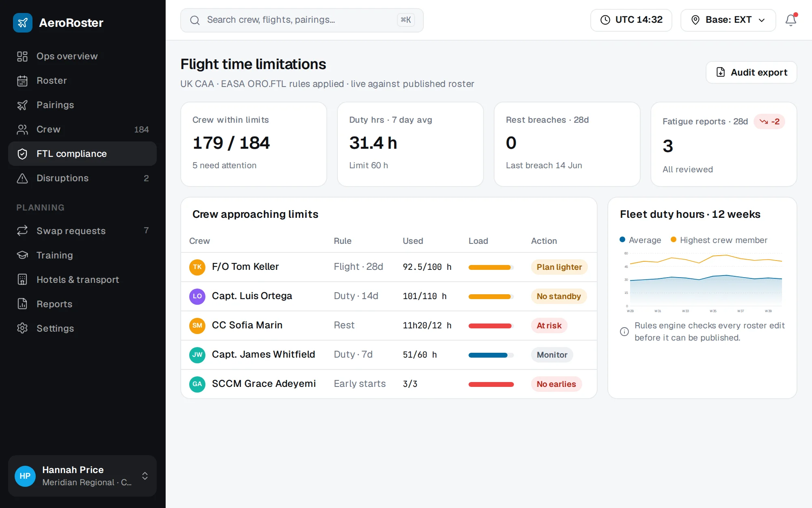Click the No earlies action tag

click(556, 384)
